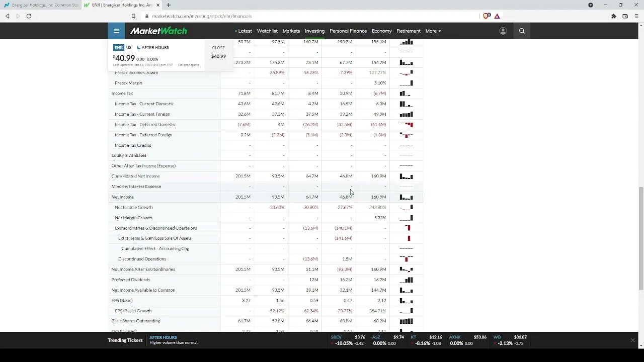Open the Retirement navigation item
The image size is (644, 362).
[409, 31]
